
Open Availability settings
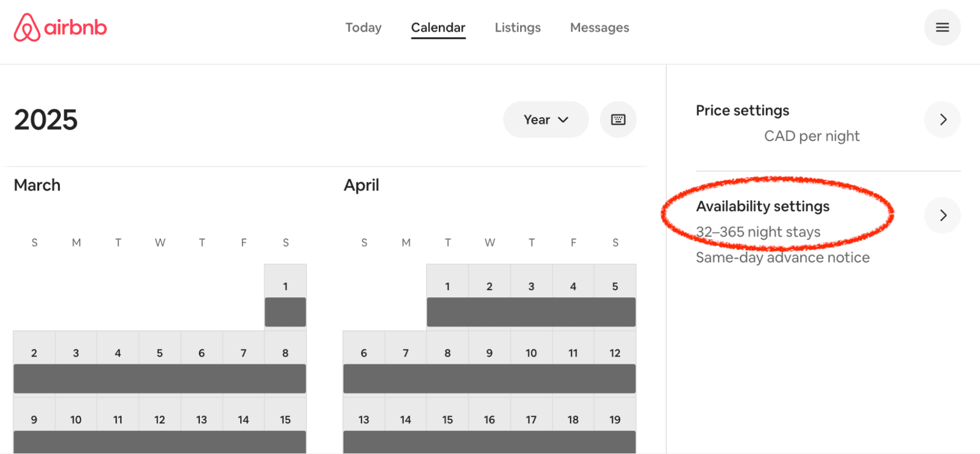pyautogui.click(x=763, y=207)
